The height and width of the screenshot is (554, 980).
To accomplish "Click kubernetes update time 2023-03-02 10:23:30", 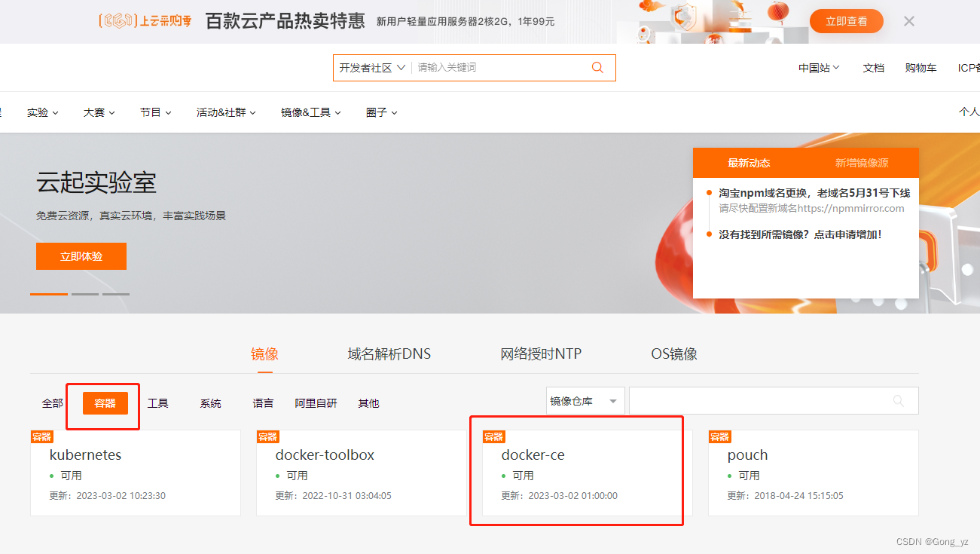I will (121, 496).
